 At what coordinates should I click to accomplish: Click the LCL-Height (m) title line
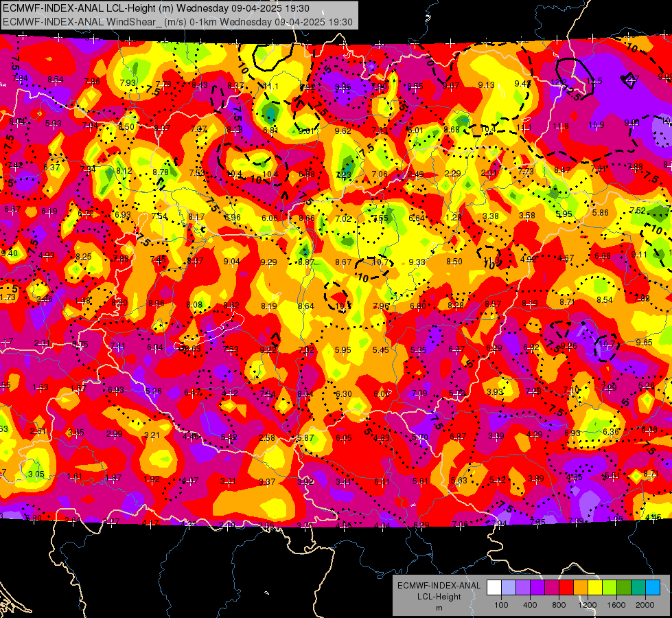(x=156, y=8)
